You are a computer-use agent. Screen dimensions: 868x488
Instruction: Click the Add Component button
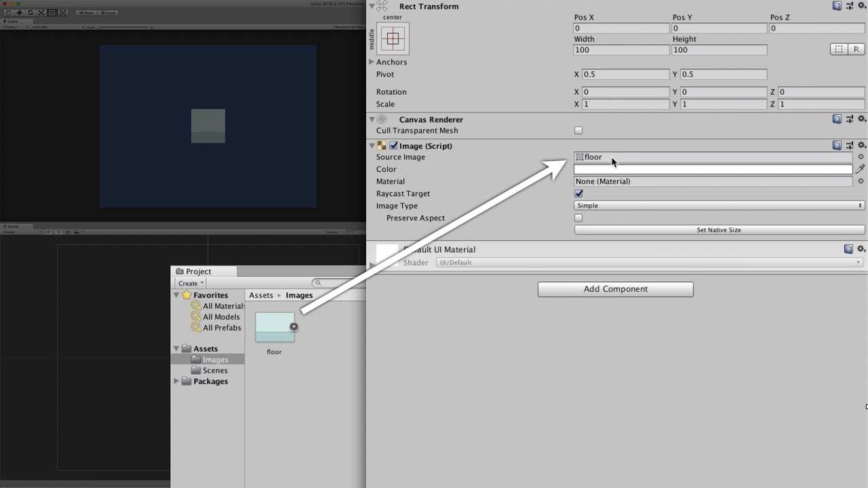[615, 289]
